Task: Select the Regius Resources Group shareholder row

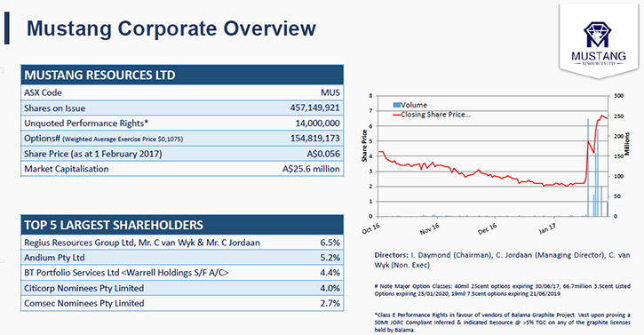Action: pyautogui.click(x=182, y=243)
